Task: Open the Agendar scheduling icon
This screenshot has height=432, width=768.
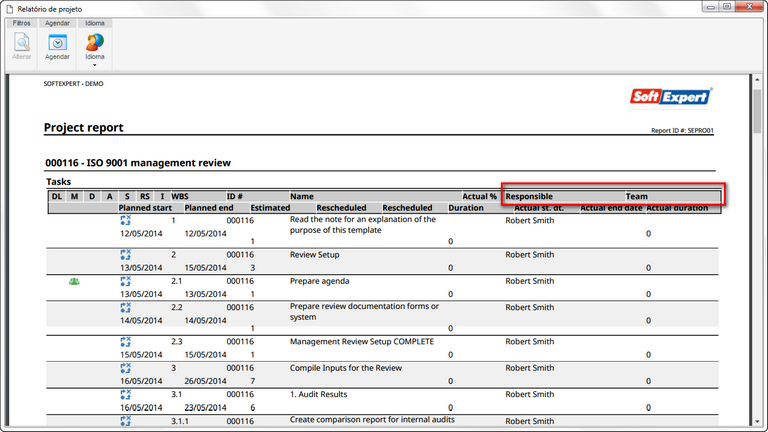Action: coord(57,42)
